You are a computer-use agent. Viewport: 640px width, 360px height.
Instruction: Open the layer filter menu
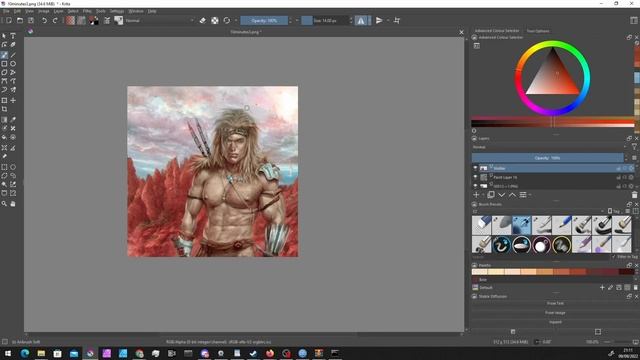click(x=634, y=147)
